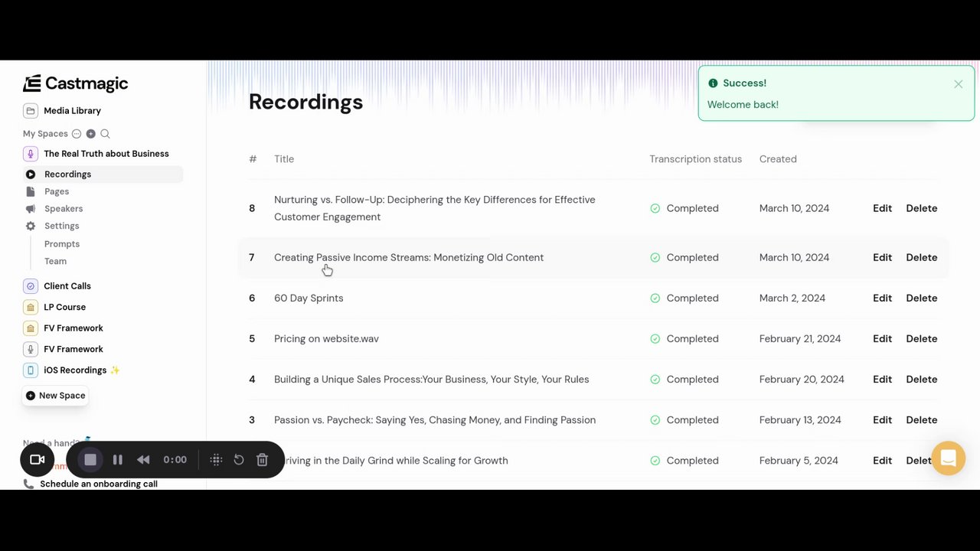The image size is (980, 551).
Task: Close the Success notification
Action: (958, 84)
